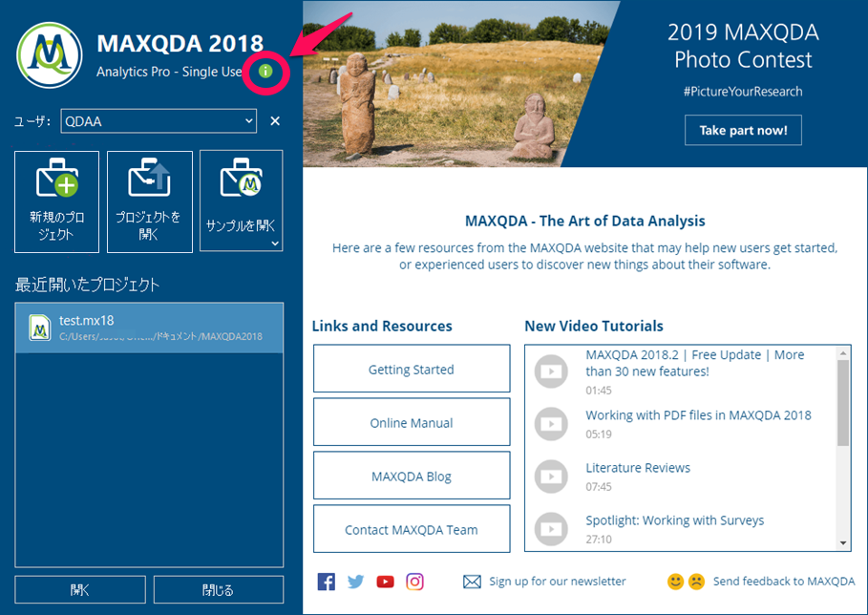Open 'MAXQDA 2018.2 | Free Update' tutorial title
This screenshot has width=868, height=615.
(695, 363)
